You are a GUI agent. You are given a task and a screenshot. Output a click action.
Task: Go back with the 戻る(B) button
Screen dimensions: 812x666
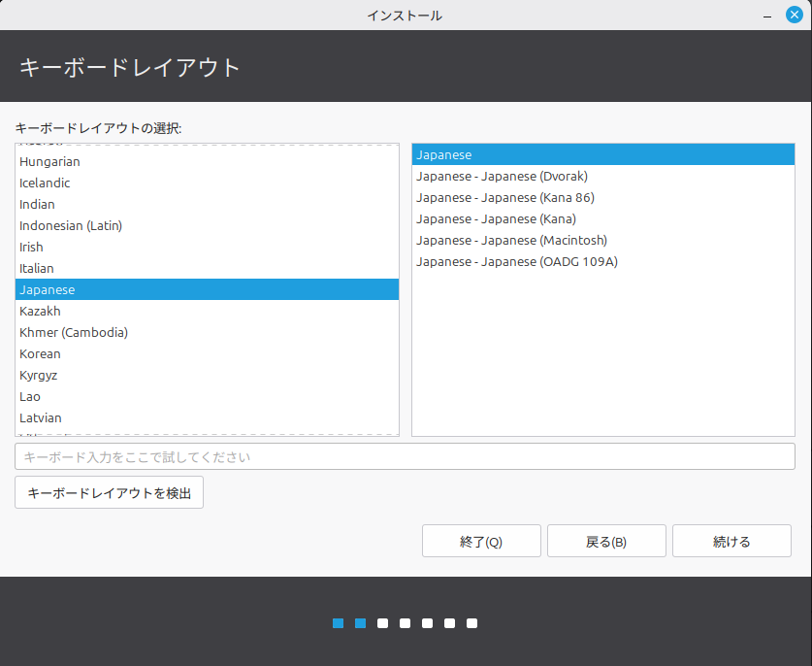coord(606,542)
